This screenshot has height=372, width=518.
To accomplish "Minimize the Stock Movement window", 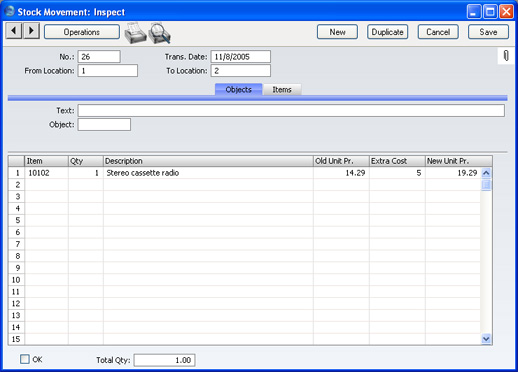I will click(474, 12).
